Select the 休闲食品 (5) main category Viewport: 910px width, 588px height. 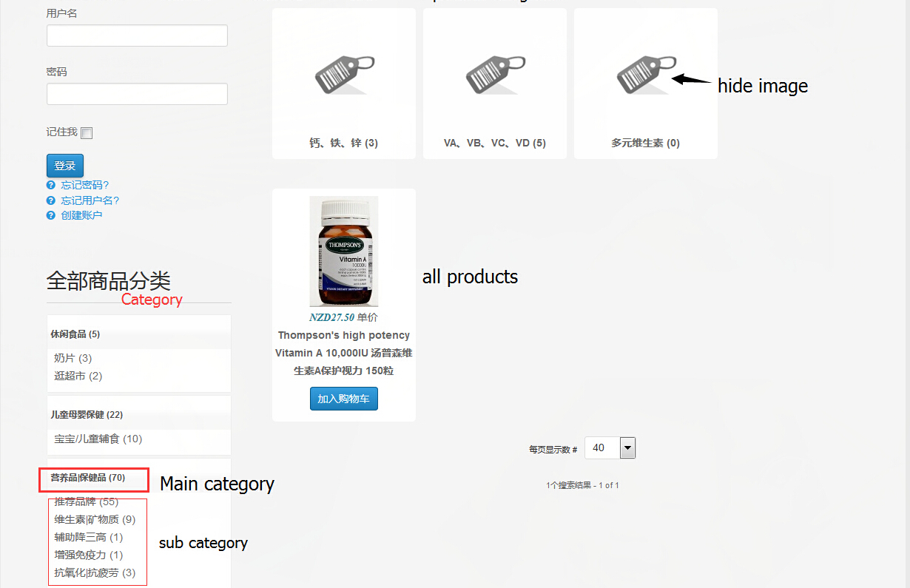point(75,334)
